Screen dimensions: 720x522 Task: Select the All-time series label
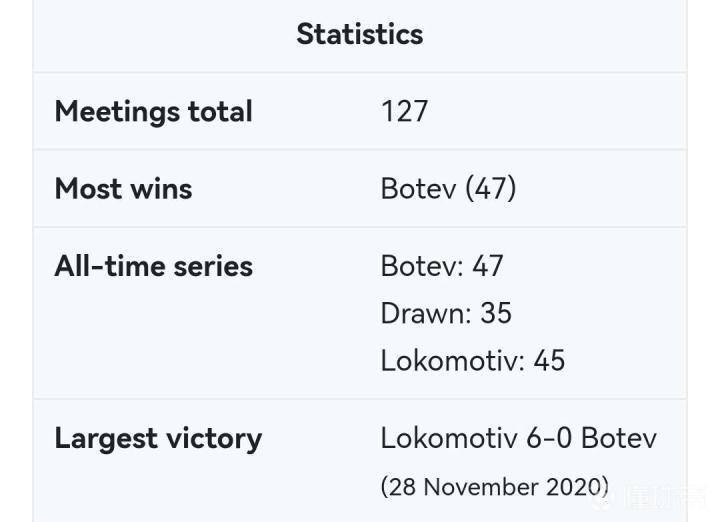[x=153, y=266]
